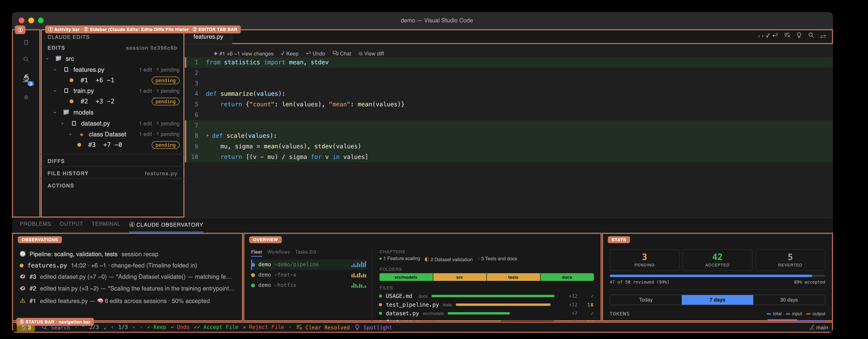
Task: Click the right chevron after 1/3 in status bar
Action: coord(134,327)
